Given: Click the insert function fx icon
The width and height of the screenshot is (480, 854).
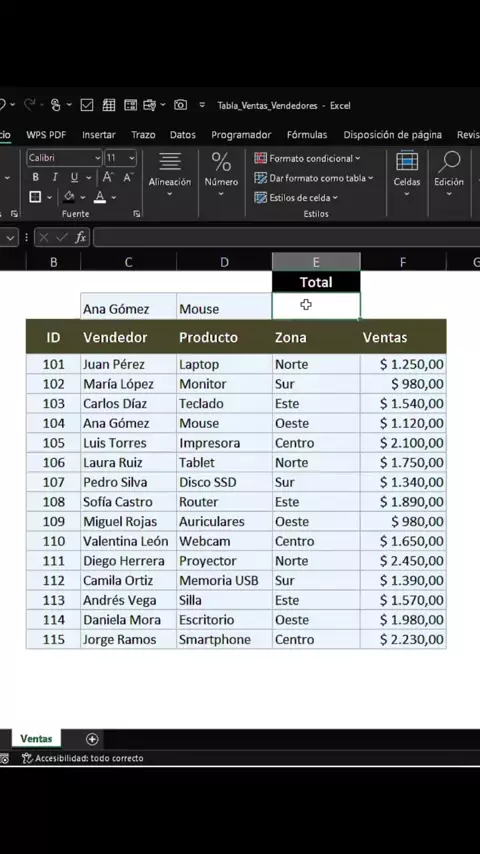Looking at the screenshot, I should [81, 237].
